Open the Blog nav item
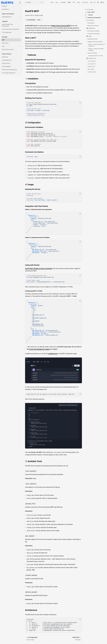This screenshot has width=107, height=644. coord(92,2)
